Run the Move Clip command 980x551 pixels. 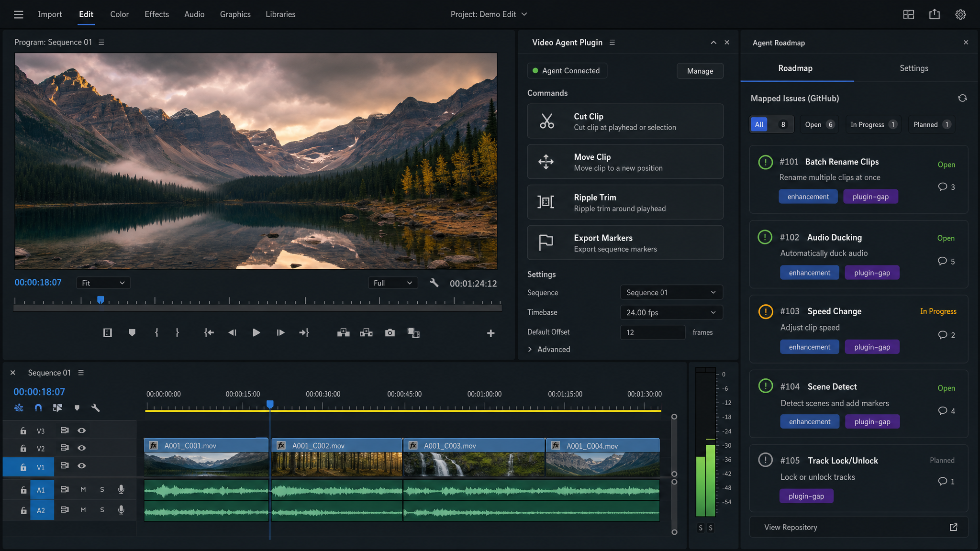(625, 162)
